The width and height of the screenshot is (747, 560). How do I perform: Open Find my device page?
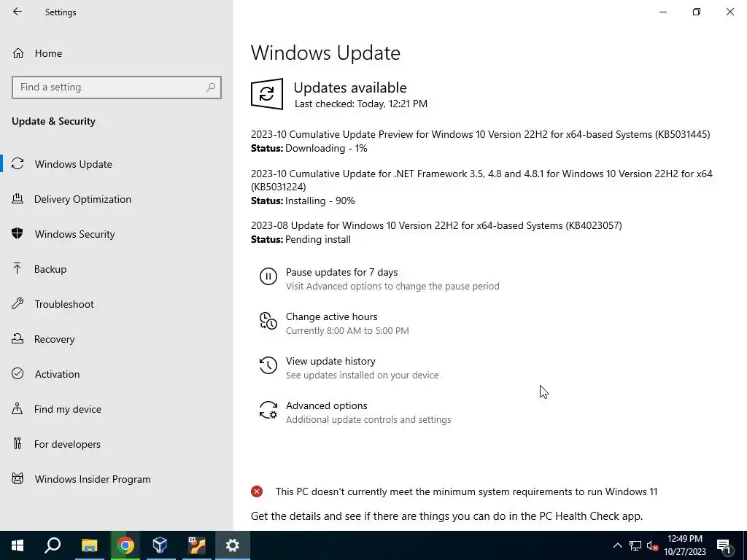[117, 409]
